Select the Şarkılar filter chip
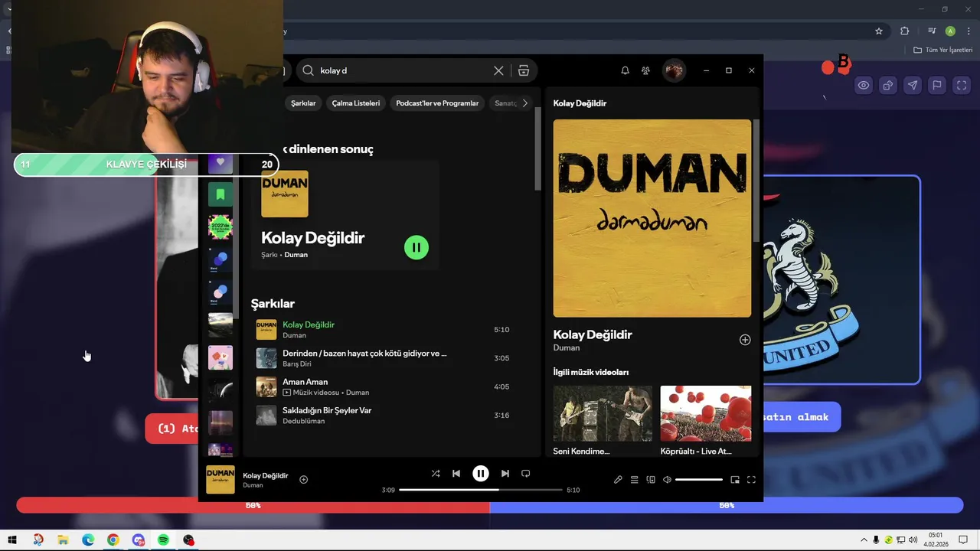Image resolution: width=980 pixels, height=551 pixels. pos(303,103)
